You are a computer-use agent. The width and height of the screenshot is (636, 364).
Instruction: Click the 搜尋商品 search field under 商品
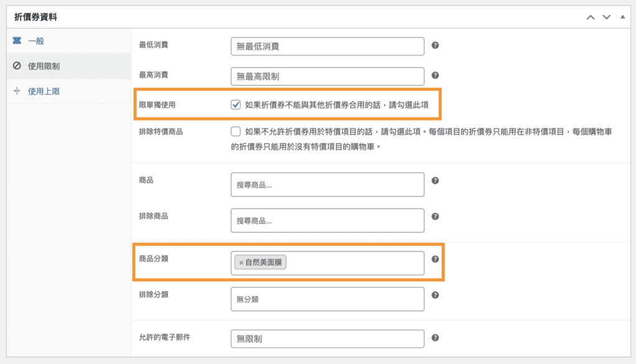pyautogui.click(x=327, y=184)
